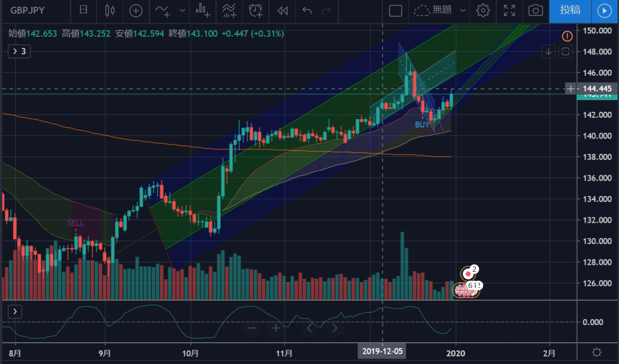Click the orange exclamation warning icon
Image resolution: width=619 pixels, height=364 pixels.
click(x=568, y=36)
